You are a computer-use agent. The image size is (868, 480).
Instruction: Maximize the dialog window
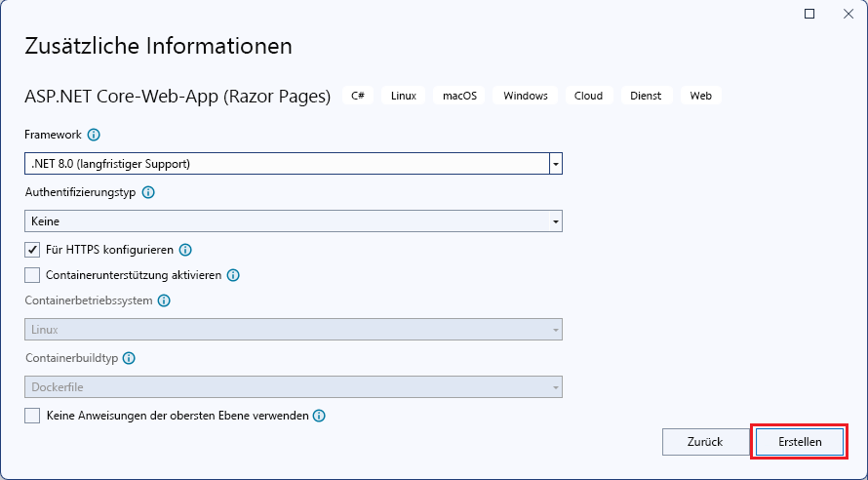coord(809,14)
